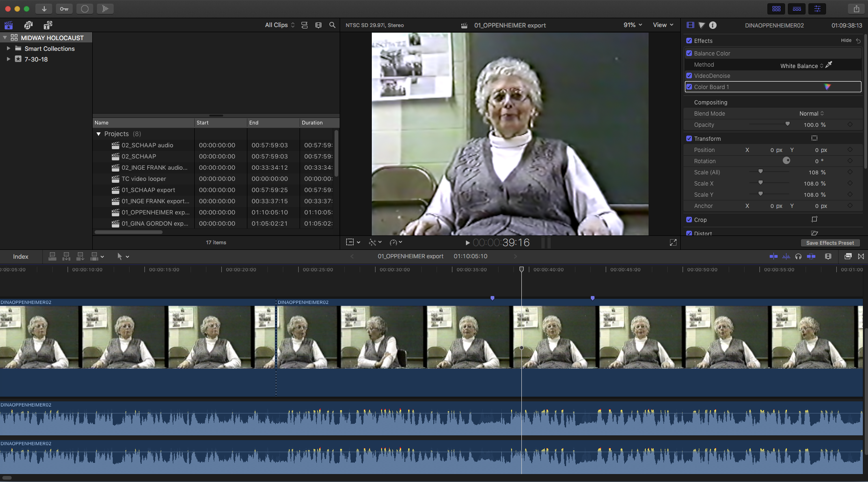This screenshot has height=482, width=868.
Task: Click the timeline marker near 00:00:45:00
Action: coord(593,297)
